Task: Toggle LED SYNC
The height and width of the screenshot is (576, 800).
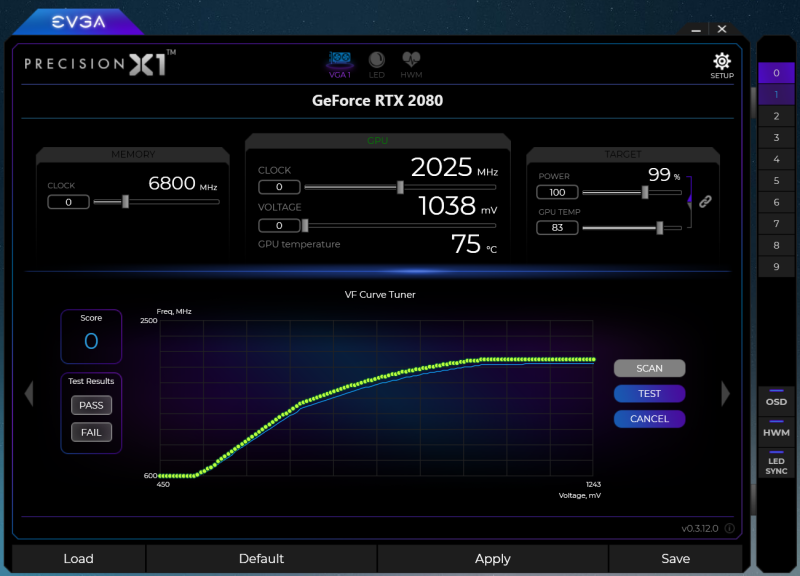Action: point(776,464)
